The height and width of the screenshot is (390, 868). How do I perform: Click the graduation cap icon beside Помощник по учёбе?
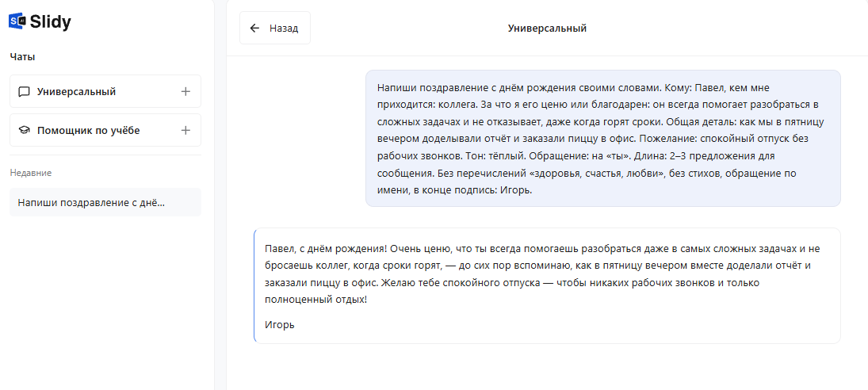24,131
